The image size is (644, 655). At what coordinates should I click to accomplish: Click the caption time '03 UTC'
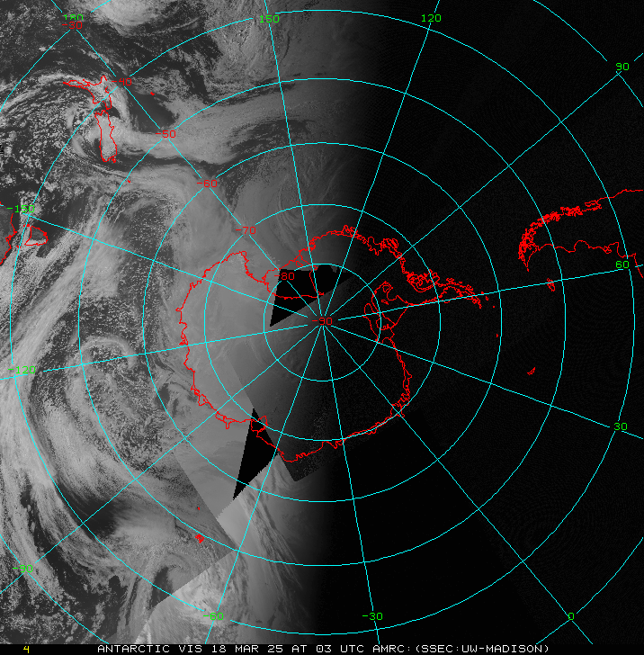340,649
